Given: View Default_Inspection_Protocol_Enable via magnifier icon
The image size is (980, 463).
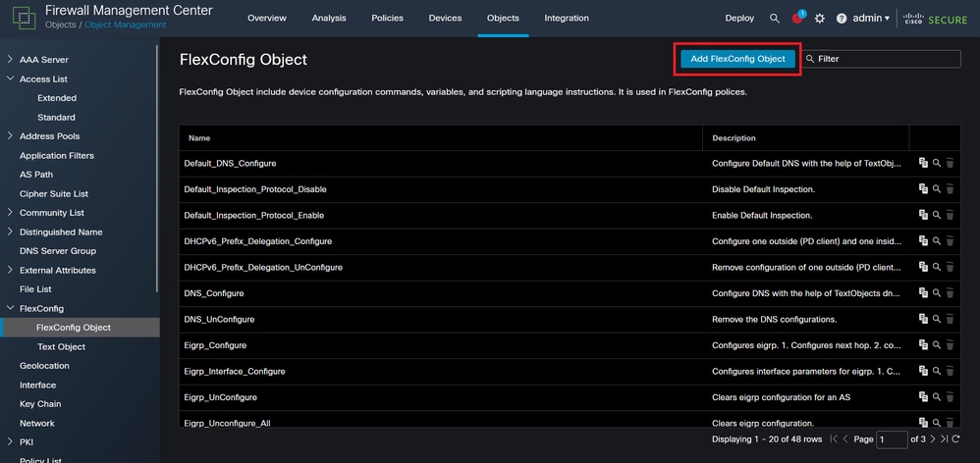Looking at the screenshot, I should point(936,215).
